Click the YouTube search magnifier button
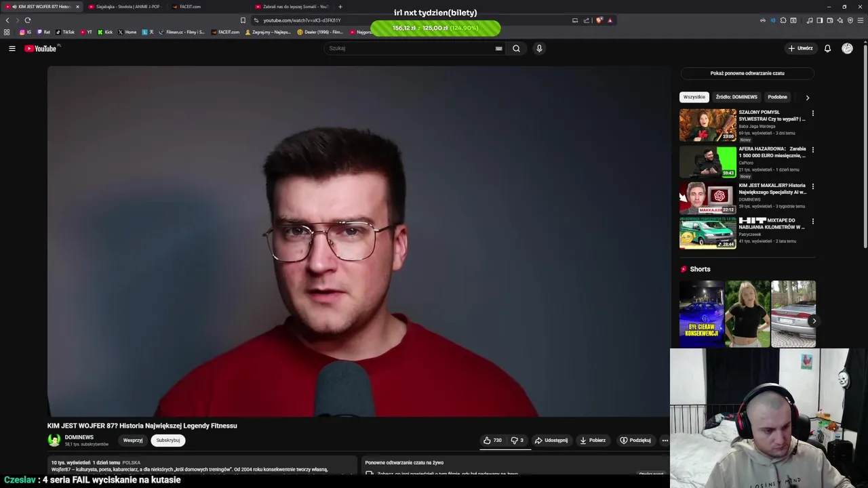 click(516, 48)
